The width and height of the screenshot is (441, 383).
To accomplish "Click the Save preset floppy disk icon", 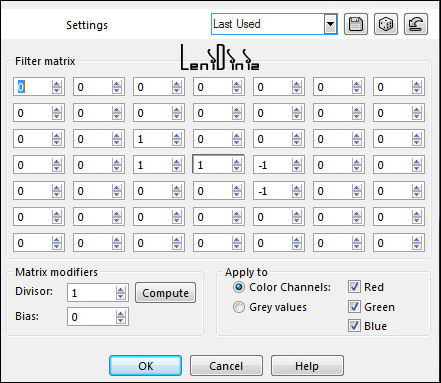I will click(x=356, y=24).
